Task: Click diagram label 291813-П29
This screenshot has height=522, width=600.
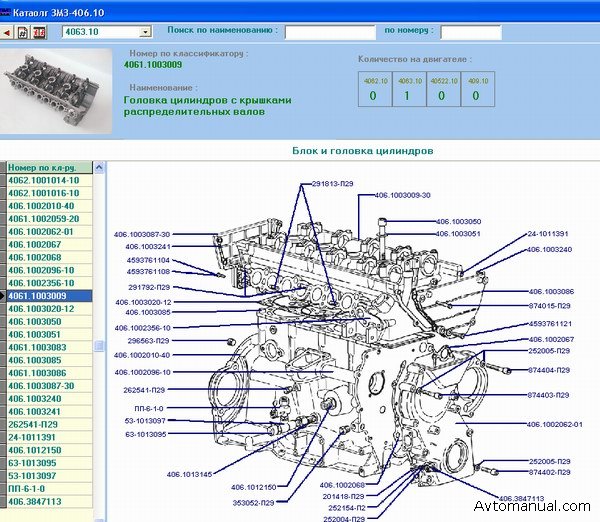Action: (x=333, y=184)
